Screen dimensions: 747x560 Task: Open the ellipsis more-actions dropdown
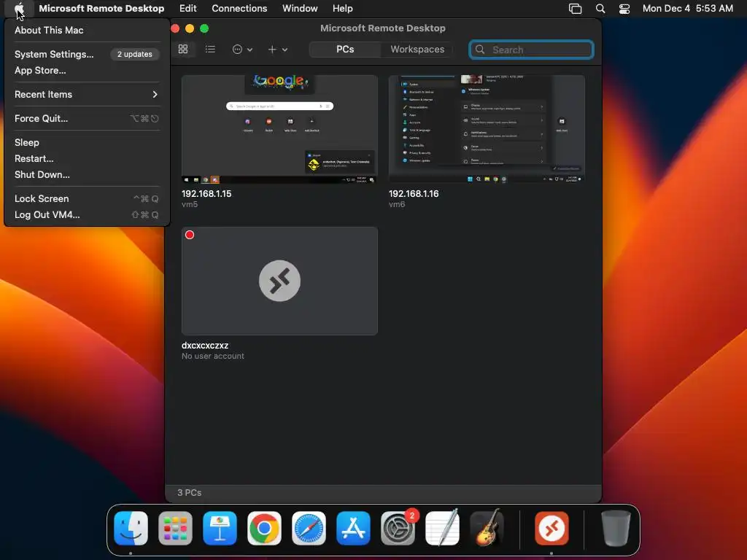pos(242,49)
